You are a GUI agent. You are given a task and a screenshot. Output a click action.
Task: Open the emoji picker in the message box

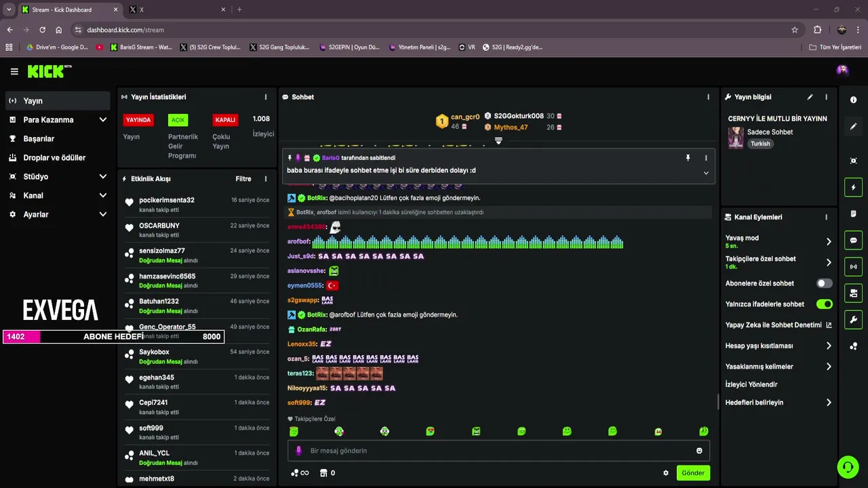coord(699,451)
